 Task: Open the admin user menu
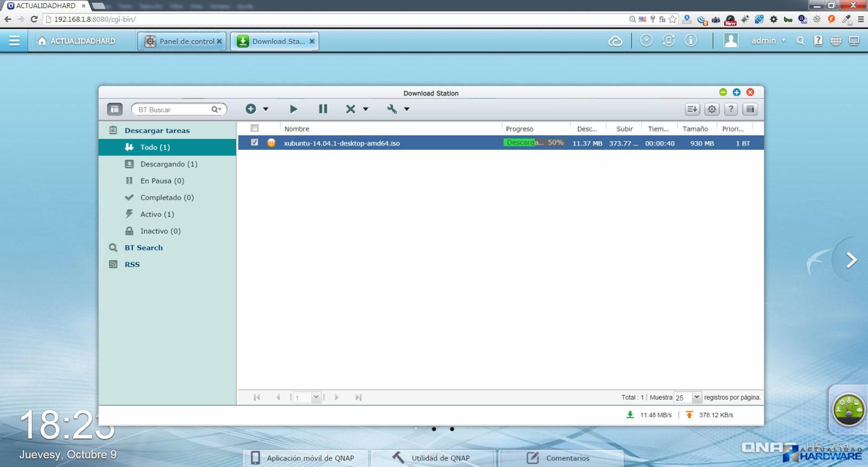pyautogui.click(x=767, y=41)
